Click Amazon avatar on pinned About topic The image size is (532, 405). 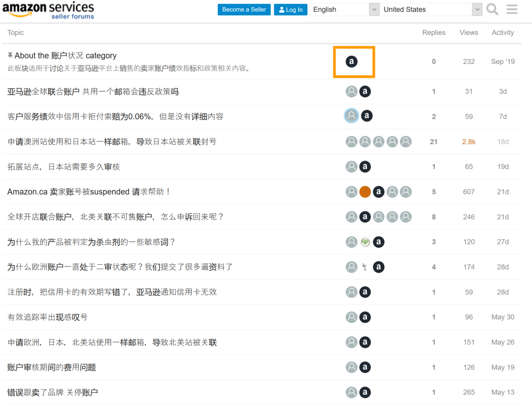point(351,62)
